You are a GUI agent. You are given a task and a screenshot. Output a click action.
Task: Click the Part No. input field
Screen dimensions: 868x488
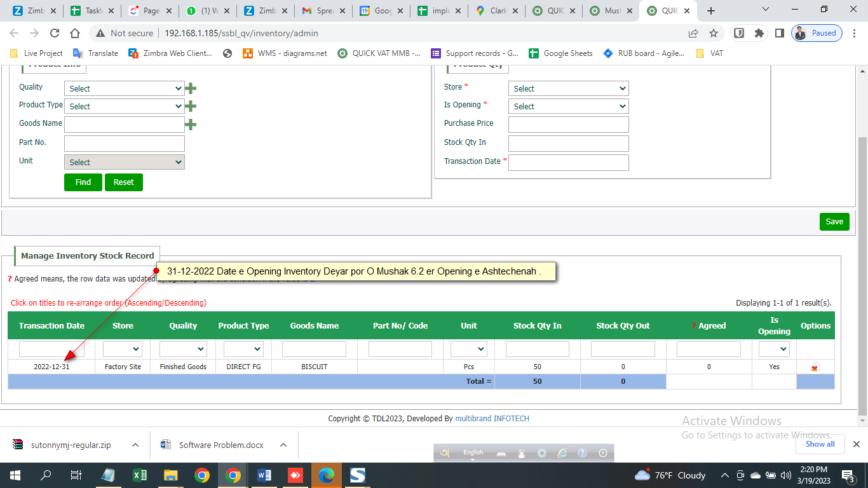(125, 144)
